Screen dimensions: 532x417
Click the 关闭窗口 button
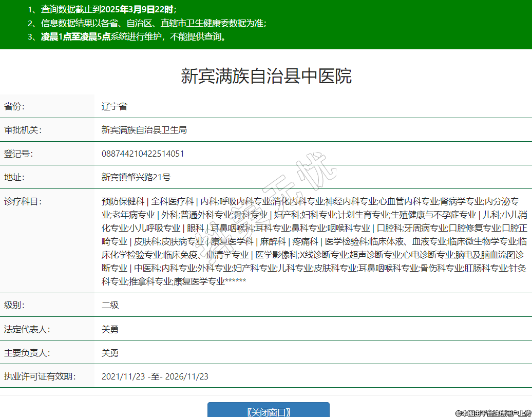tap(268, 411)
